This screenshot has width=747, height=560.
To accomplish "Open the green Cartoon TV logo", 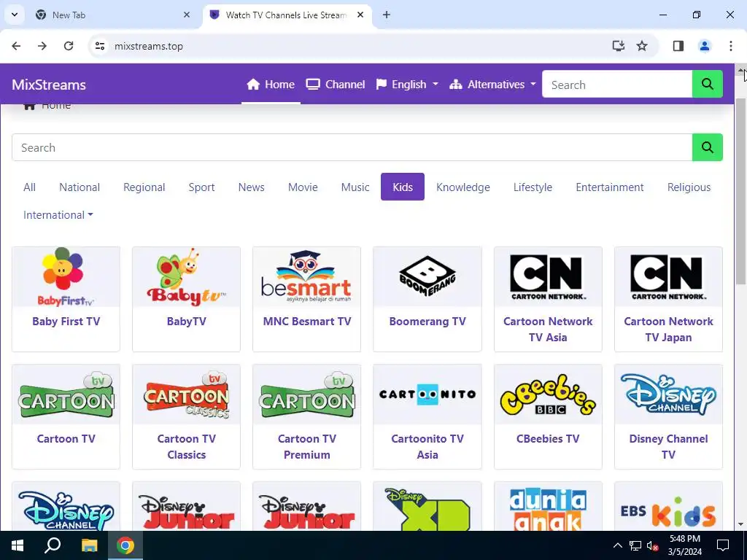I will pos(66,394).
